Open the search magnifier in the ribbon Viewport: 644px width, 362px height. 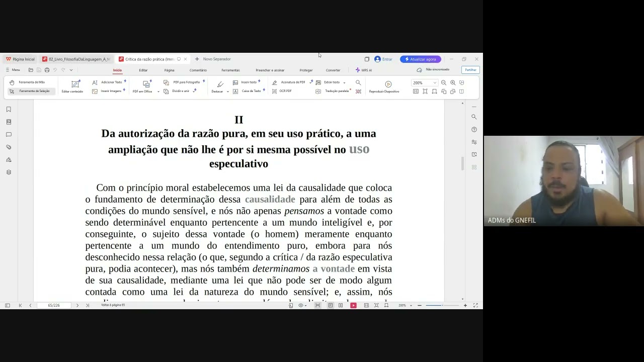(x=358, y=82)
